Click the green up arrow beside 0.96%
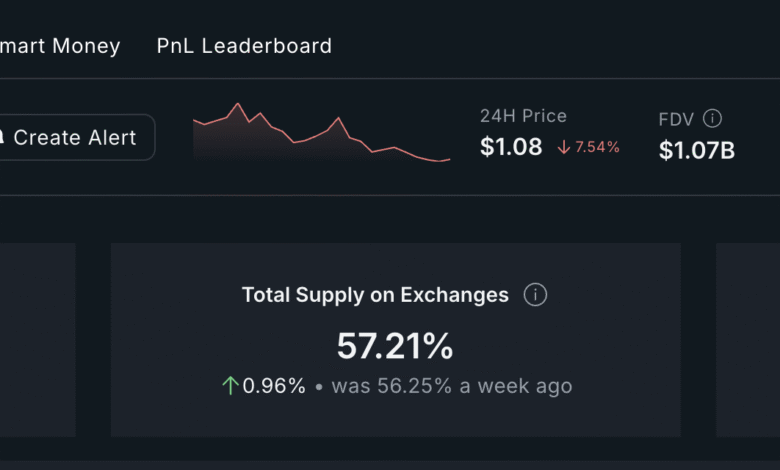The image size is (780, 470). coord(230,385)
